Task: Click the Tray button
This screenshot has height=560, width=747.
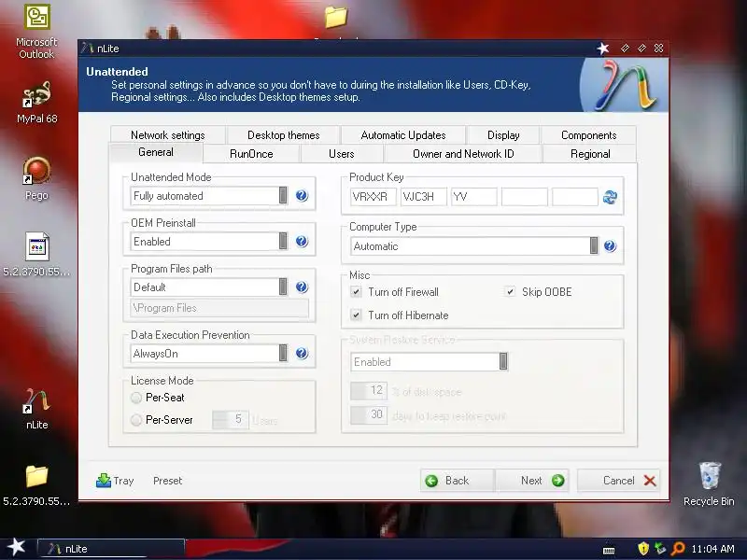Action: click(115, 481)
